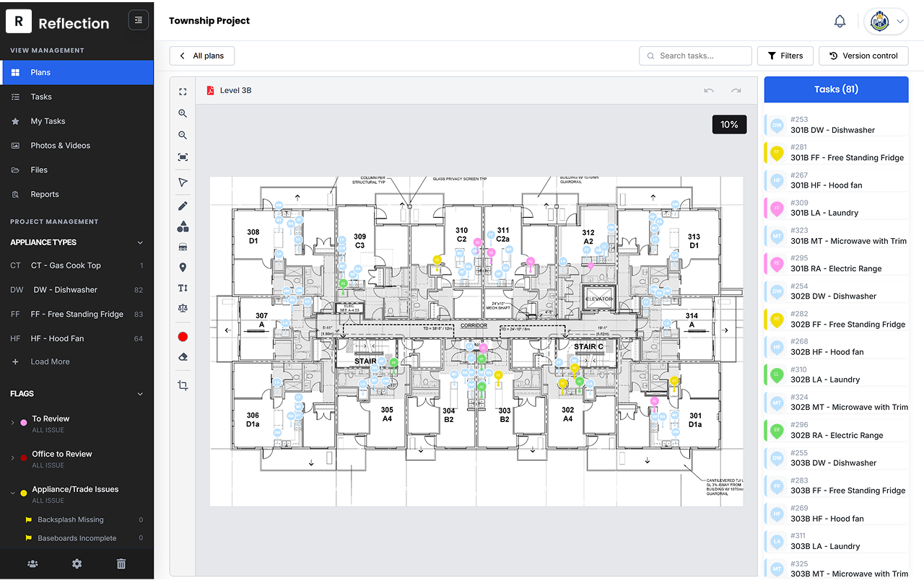Click the fullscreen expand icon in the plan toolbar
This screenshot has width=924, height=580.
183,92
